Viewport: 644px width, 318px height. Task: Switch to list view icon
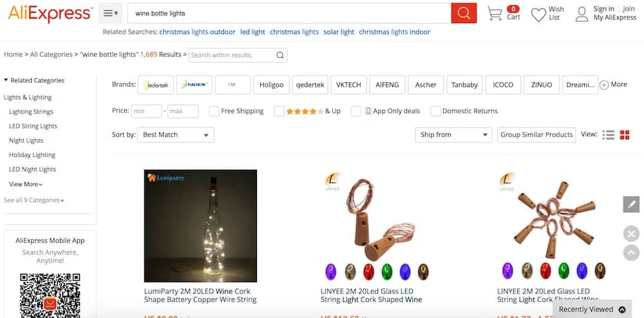point(609,135)
